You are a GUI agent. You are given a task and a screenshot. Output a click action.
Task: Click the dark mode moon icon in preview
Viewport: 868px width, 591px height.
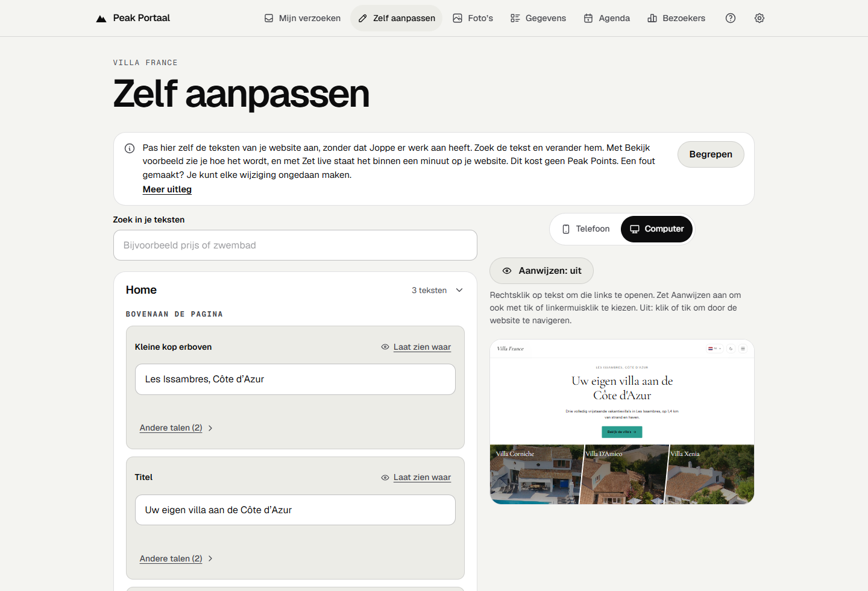(x=731, y=349)
